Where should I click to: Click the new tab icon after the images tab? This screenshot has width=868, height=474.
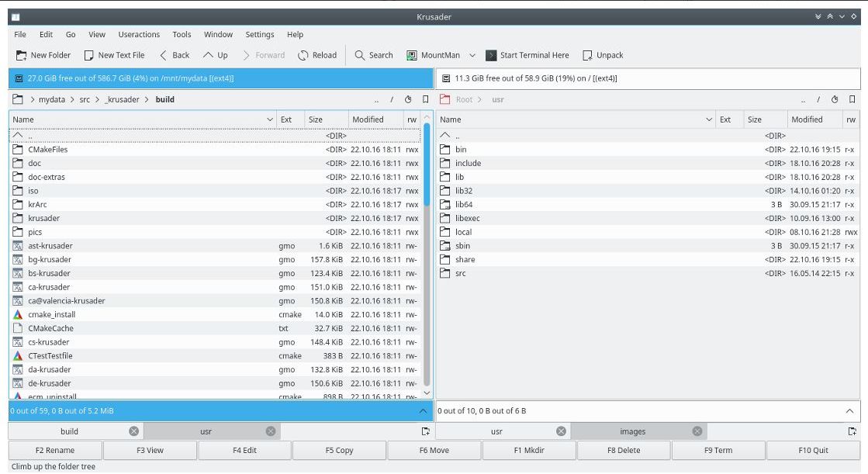852,431
